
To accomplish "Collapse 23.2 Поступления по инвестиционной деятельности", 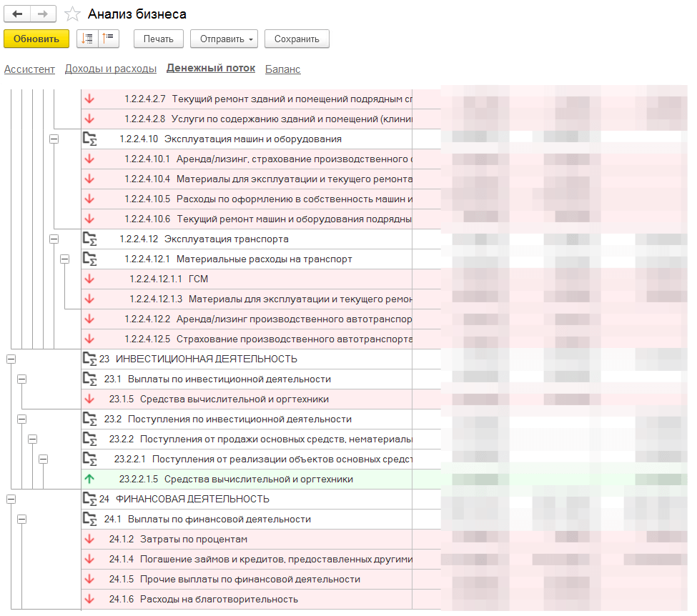I will point(22,419).
